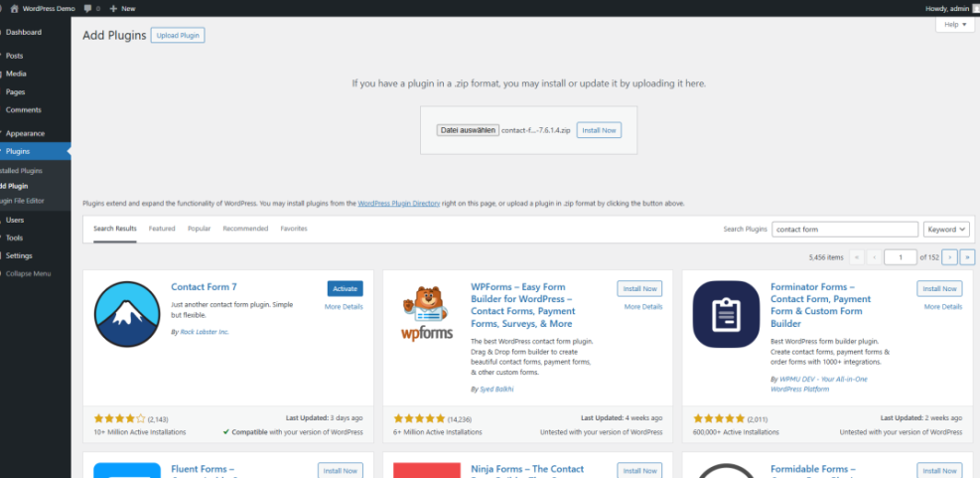This screenshot has width=980, height=478.
Task: Click Install Now beside the zip file
Action: (x=599, y=130)
